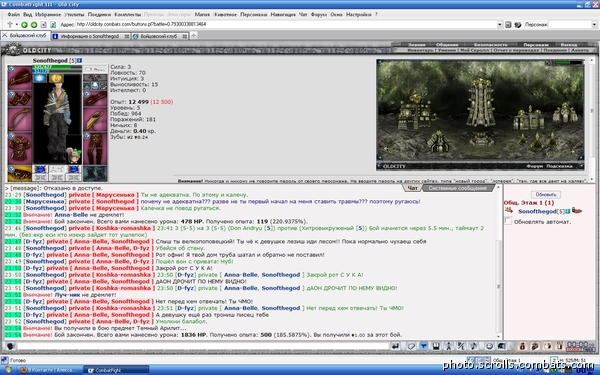This screenshot has width=600, height=375.
Task: Click the Обновить button in the user list panel
Action: [546, 194]
